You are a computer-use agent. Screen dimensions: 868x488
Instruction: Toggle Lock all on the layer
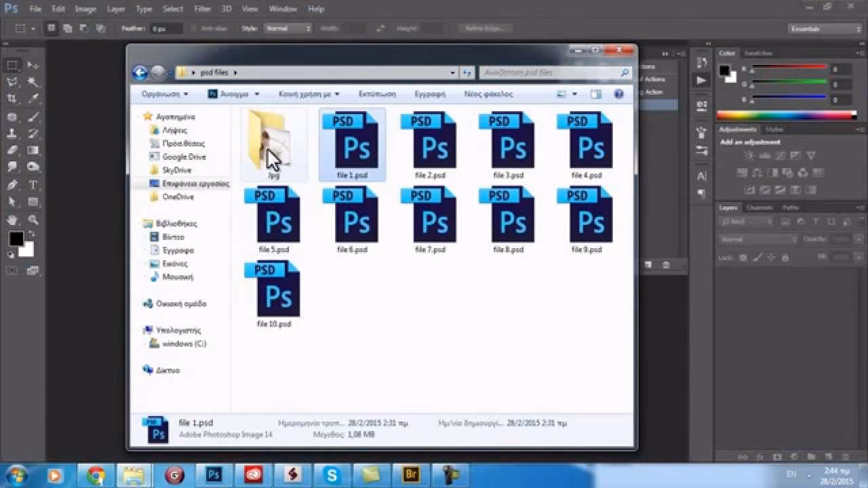tap(785, 257)
